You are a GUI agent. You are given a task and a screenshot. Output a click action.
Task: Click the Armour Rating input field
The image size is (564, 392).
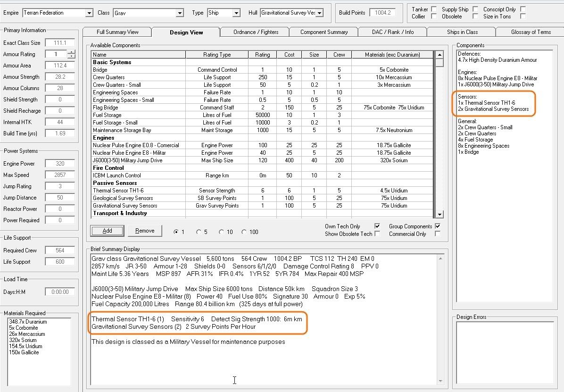[56, 54]
